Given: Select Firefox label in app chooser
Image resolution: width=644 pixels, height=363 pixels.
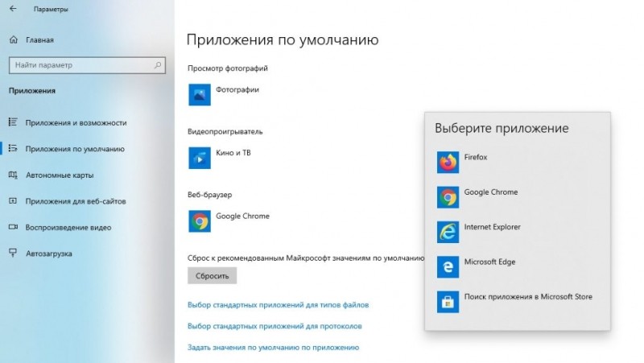Looking at the screenshot, I should pyautogui.click(x=476, y=157).
